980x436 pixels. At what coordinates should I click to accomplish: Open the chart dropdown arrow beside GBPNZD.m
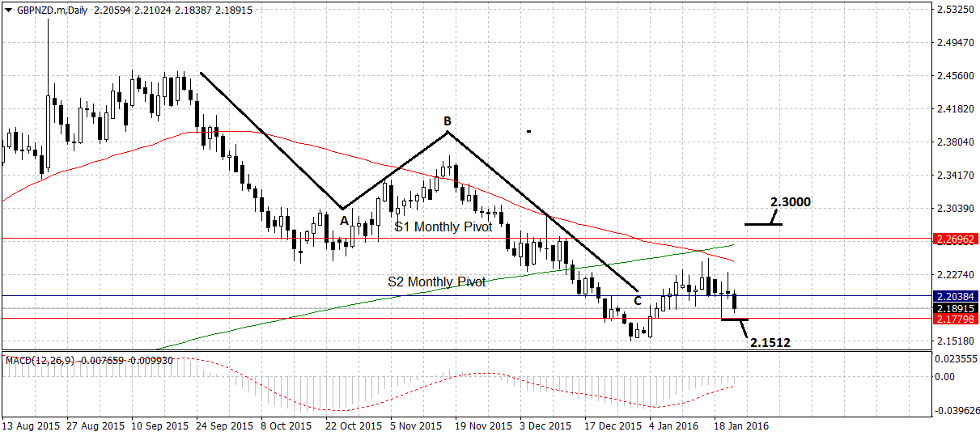(7, 8)
